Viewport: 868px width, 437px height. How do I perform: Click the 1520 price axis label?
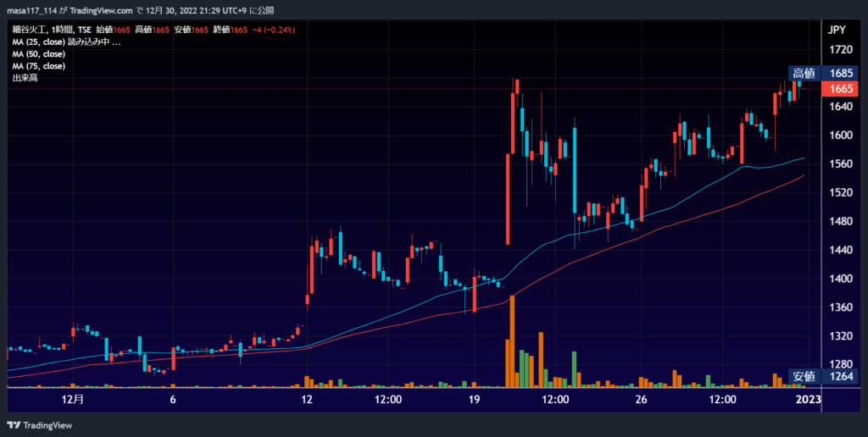click(x=841, y=193)
